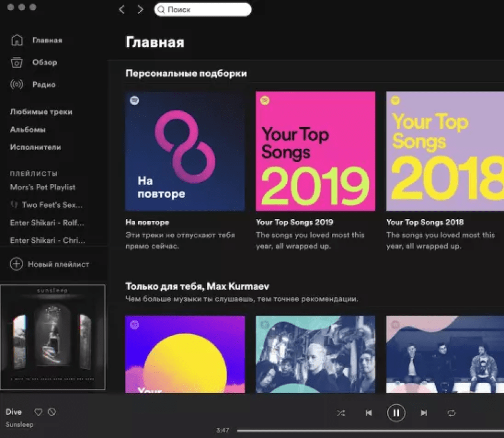Viewport: 504px width, 438px height.
Task: Open the teal band photo playlist cover
Action: [315, 354]
